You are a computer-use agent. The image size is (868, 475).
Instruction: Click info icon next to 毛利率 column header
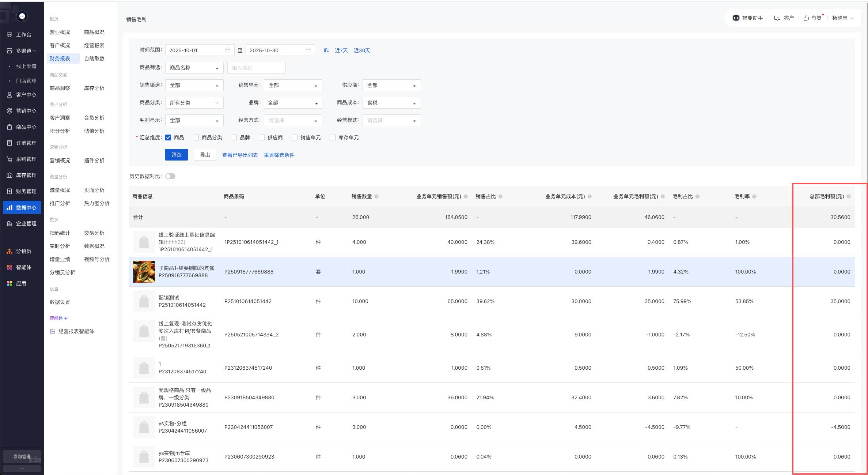[x=754, y=196]
